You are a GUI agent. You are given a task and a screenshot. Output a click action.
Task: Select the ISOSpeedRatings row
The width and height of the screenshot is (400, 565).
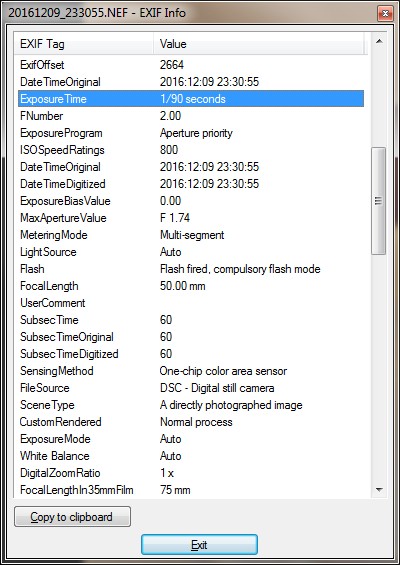coord(191,150)
